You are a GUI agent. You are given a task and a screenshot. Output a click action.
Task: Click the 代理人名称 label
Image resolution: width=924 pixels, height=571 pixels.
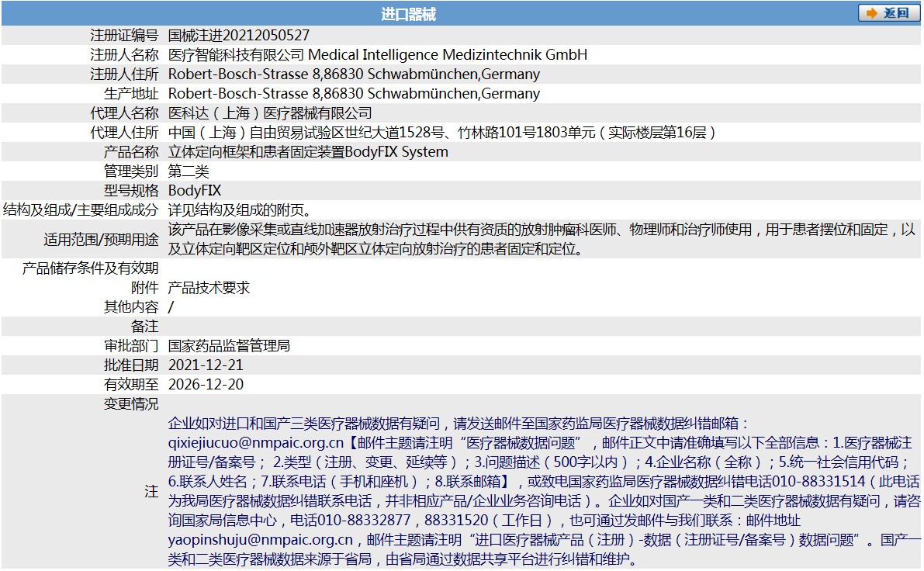click(x=124, y=113)
